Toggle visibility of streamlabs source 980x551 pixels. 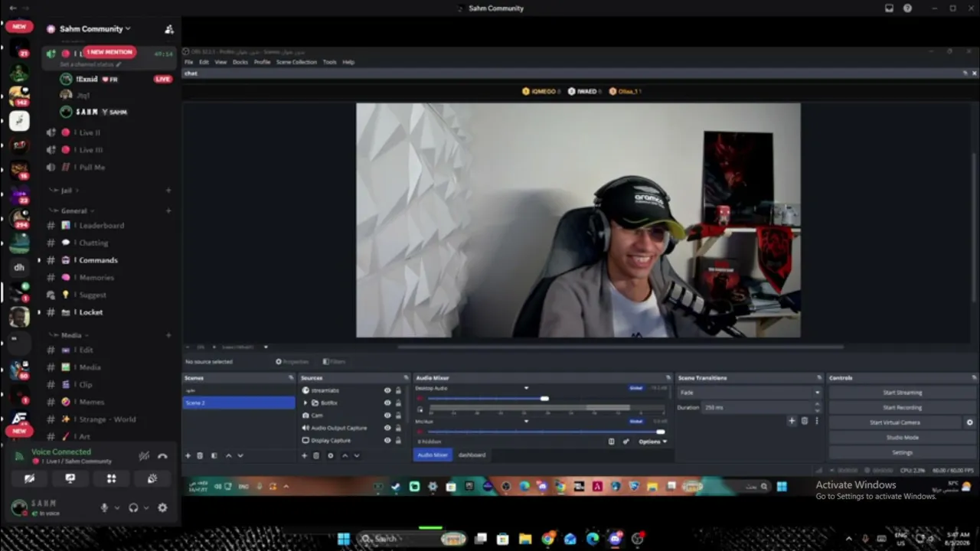point(387,390)
